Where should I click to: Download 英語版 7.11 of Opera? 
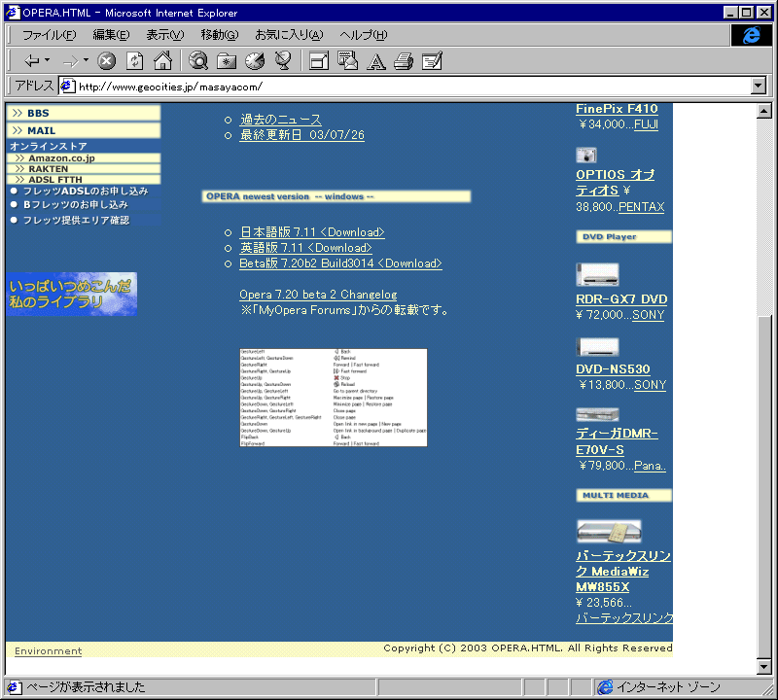306,248
